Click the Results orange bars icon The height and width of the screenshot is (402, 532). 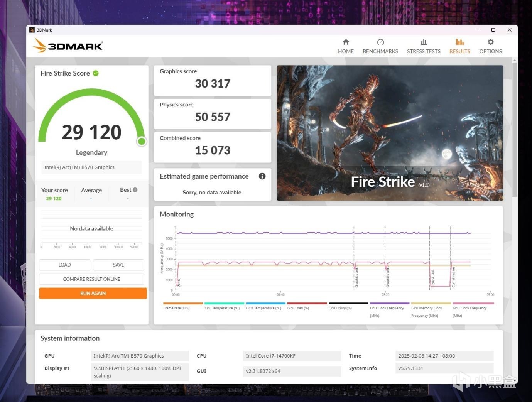click(x=460, y=42)
